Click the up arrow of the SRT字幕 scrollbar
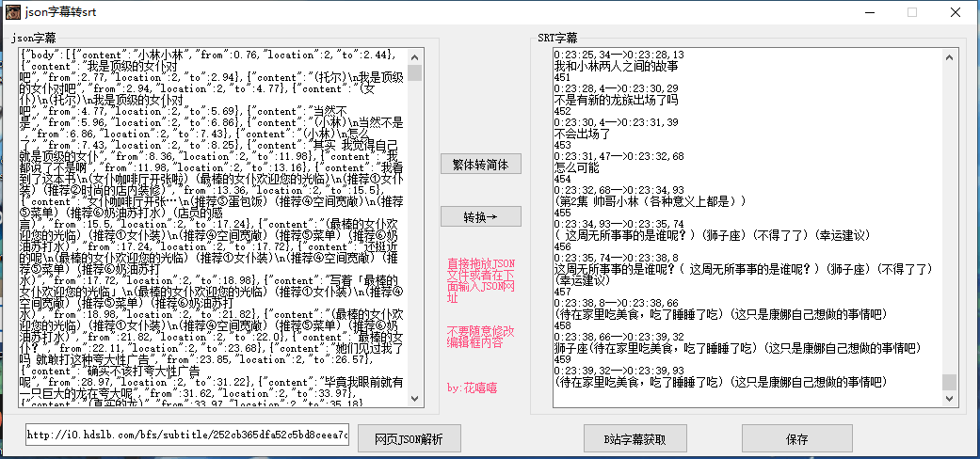Viewport: 980px width, 459px height. pos(949,56)
